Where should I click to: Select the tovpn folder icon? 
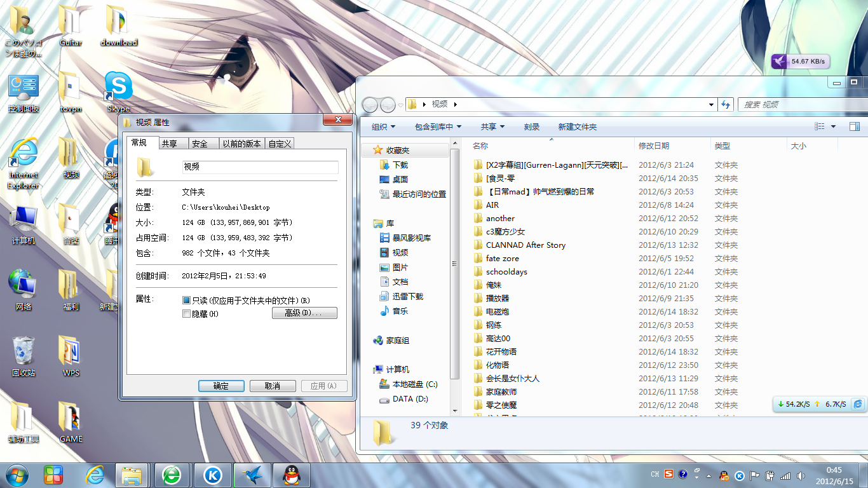[71, 93]
